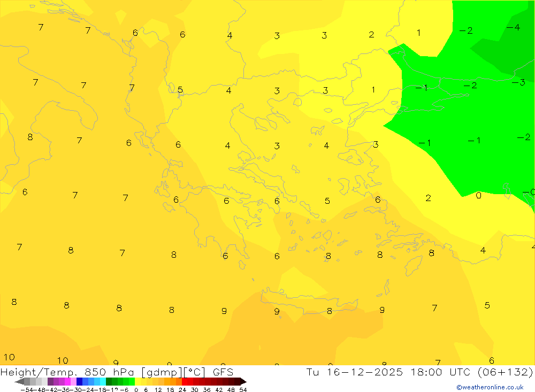Click the legend label '48' on the color scale
Screen dimensions: 535x392
click(x=231, y=390)
